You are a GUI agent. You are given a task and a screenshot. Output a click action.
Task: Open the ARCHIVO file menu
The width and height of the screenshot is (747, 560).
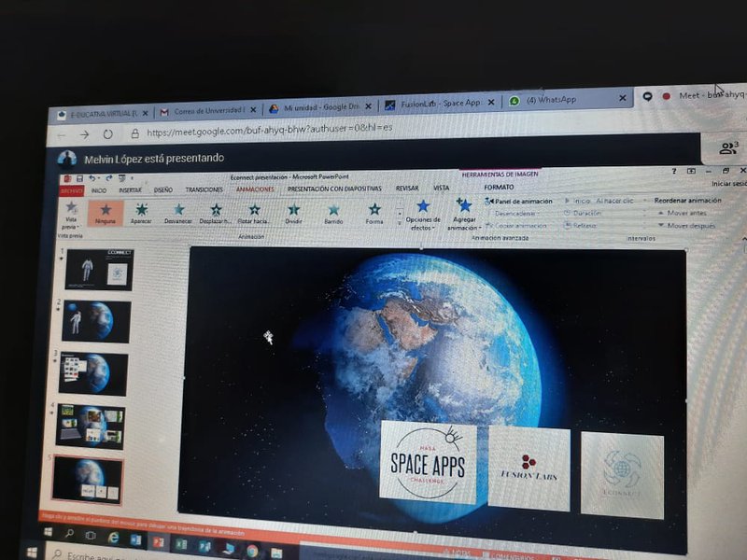click(72, 189)
